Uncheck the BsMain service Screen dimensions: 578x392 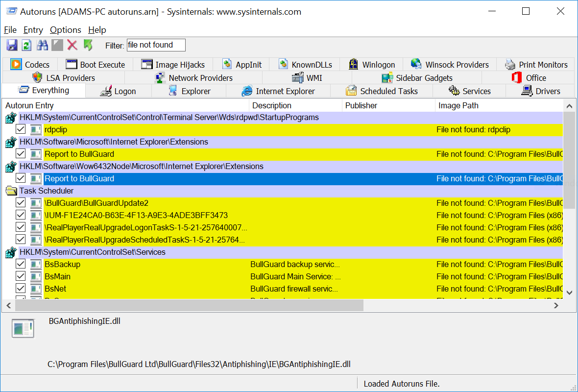pos(21,276)
